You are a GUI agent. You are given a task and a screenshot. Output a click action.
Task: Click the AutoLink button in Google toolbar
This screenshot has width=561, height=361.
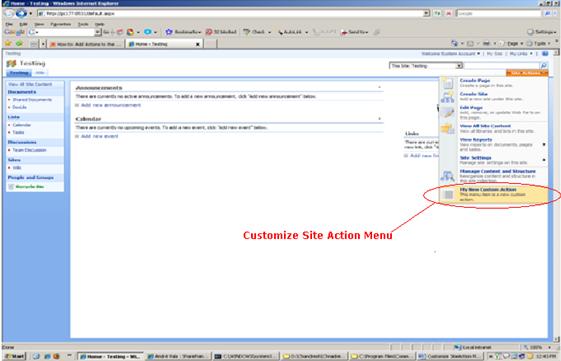coord(290,32)
